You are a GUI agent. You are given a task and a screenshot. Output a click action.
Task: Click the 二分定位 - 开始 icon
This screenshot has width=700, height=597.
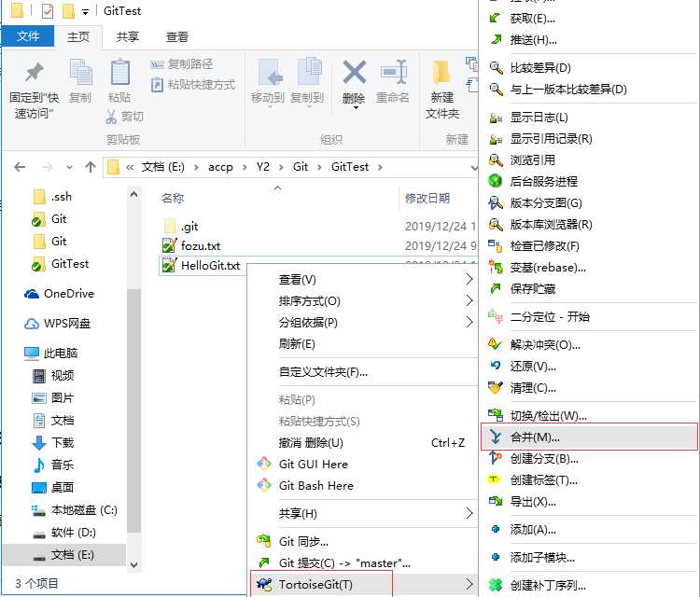pos(496,316)
